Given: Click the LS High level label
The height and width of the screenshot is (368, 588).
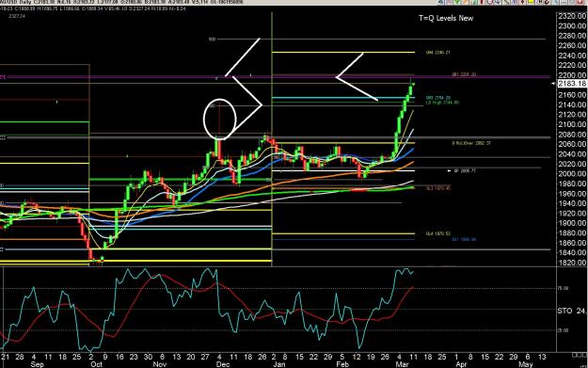Looking at the screenshot, I should [442, 103].
